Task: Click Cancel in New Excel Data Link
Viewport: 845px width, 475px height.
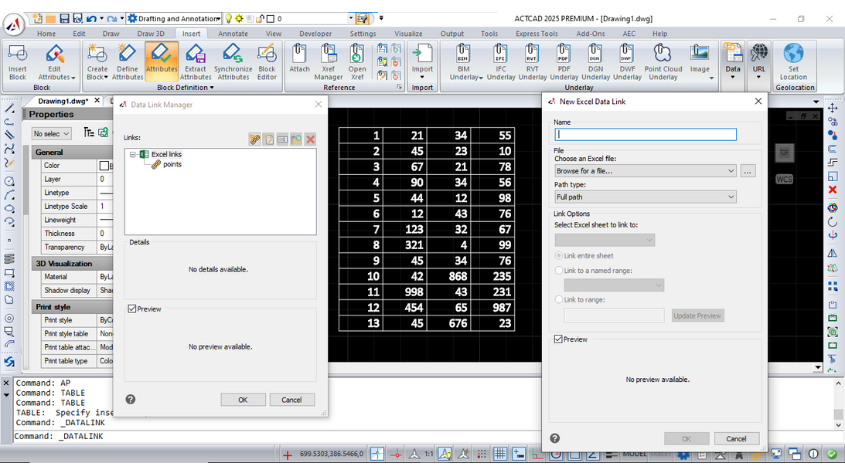Action: (736, 438)
